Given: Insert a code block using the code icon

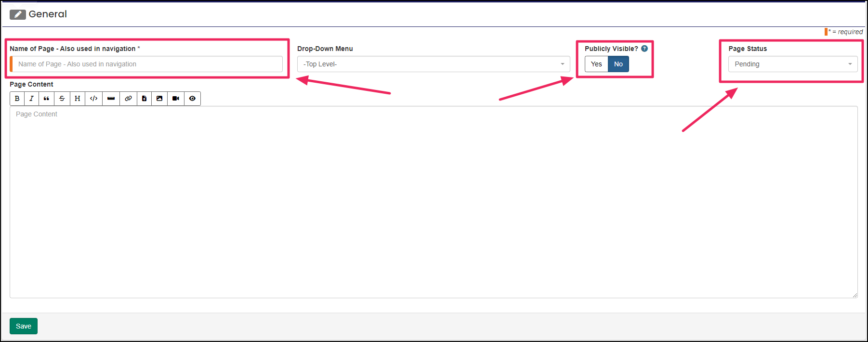Looking at the screenshot, I should [94, 99].
